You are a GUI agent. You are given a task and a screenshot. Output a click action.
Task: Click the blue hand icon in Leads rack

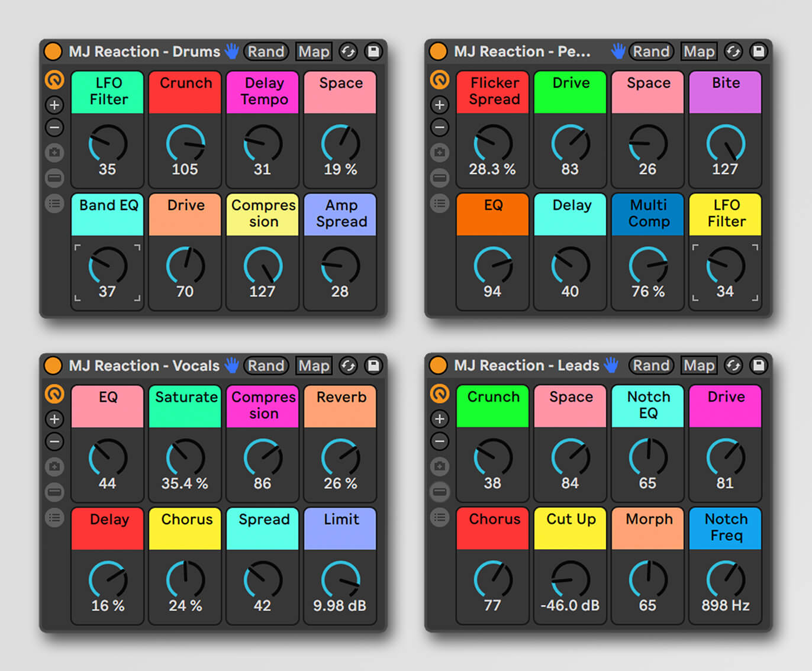tap(611, 365)
